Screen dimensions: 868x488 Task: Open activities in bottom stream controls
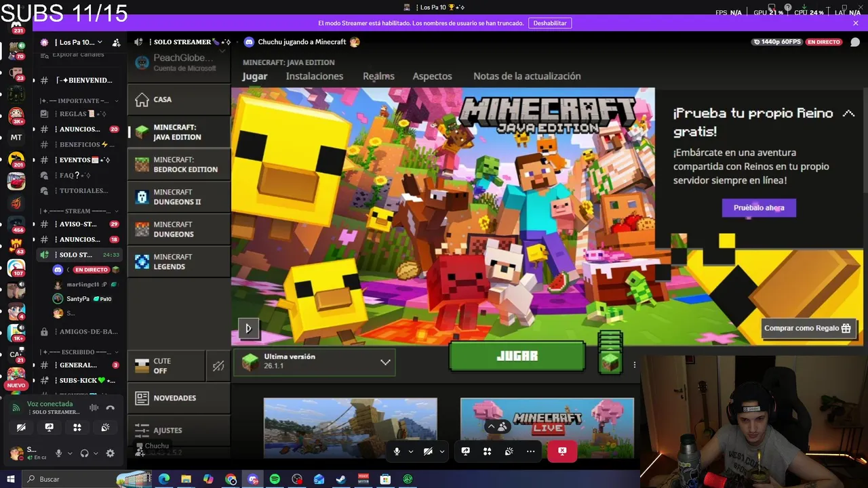click(487, 451)
